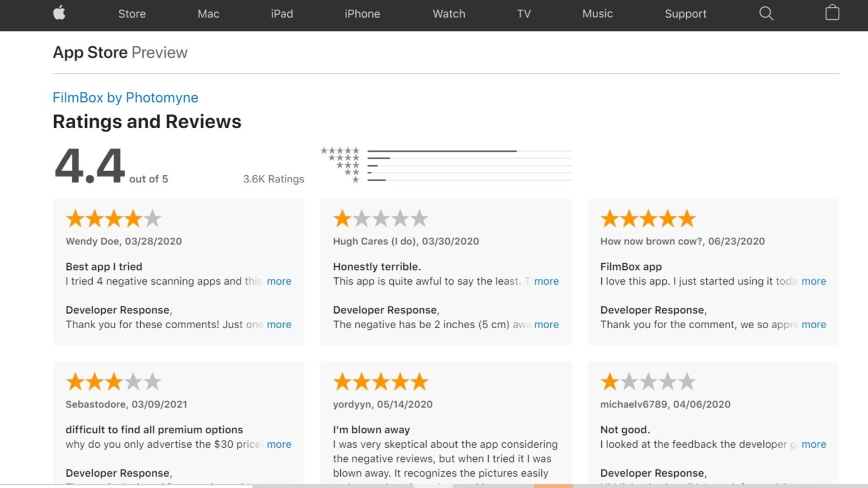The height and width of the screenshot is (488, 868).
Task: Click Wendy Doe's four-star rating
Action: 114,219
